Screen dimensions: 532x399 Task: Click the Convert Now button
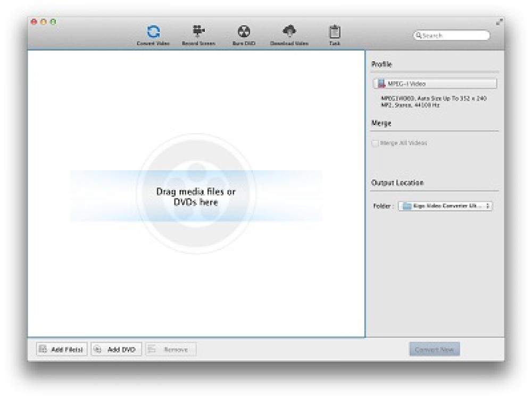pyautogui.click(x=434, y=349)
